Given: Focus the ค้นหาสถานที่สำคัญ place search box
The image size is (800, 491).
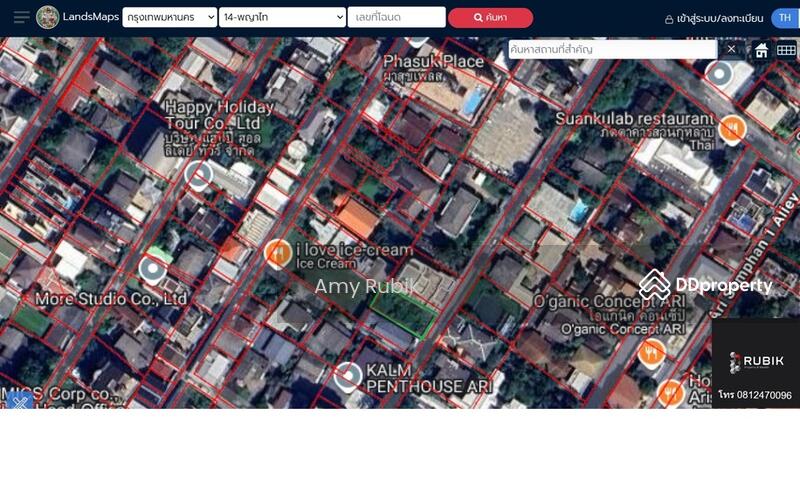Looking at the screenshot, I should [x=613, y=50].
